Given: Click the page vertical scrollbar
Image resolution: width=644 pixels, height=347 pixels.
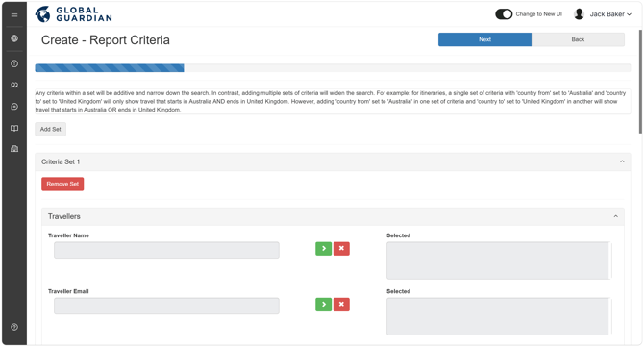Looking at the screenshot, I should pos(640,82).
